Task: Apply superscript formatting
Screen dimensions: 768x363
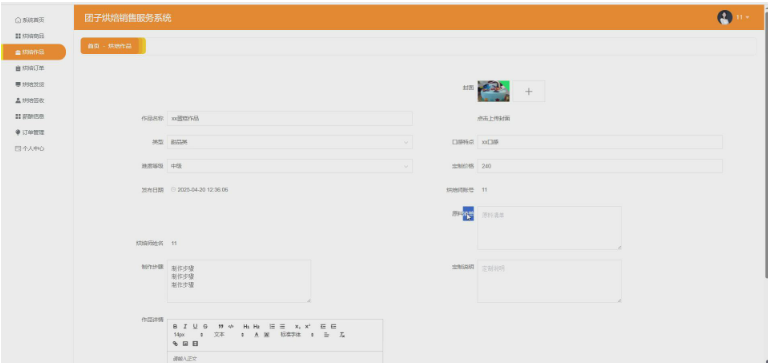Action: coord(307,326)
